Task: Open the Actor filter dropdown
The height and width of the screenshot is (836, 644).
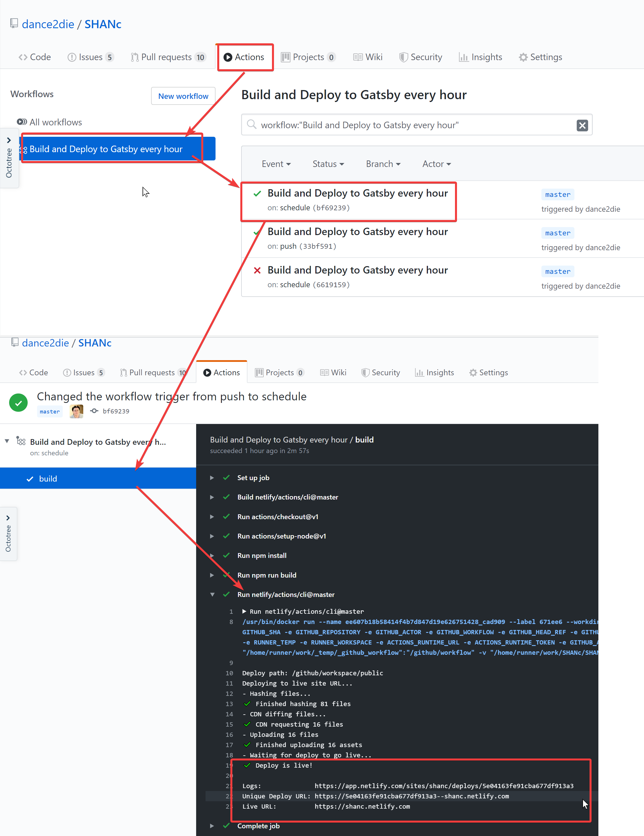Action: point(436,164)
